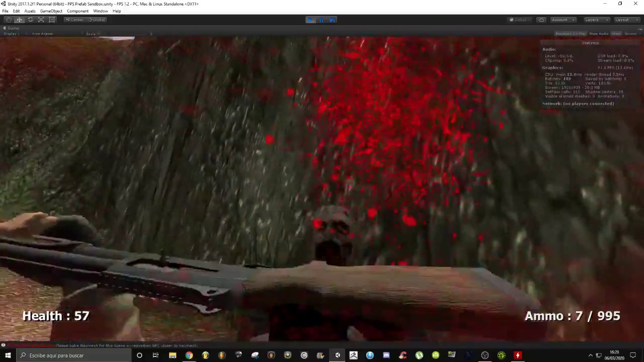Click the Ammo : 7 / 995 HUD text
Image resolution: width=644 pixels, height=362 pixels.
click(x=573, y=316)
